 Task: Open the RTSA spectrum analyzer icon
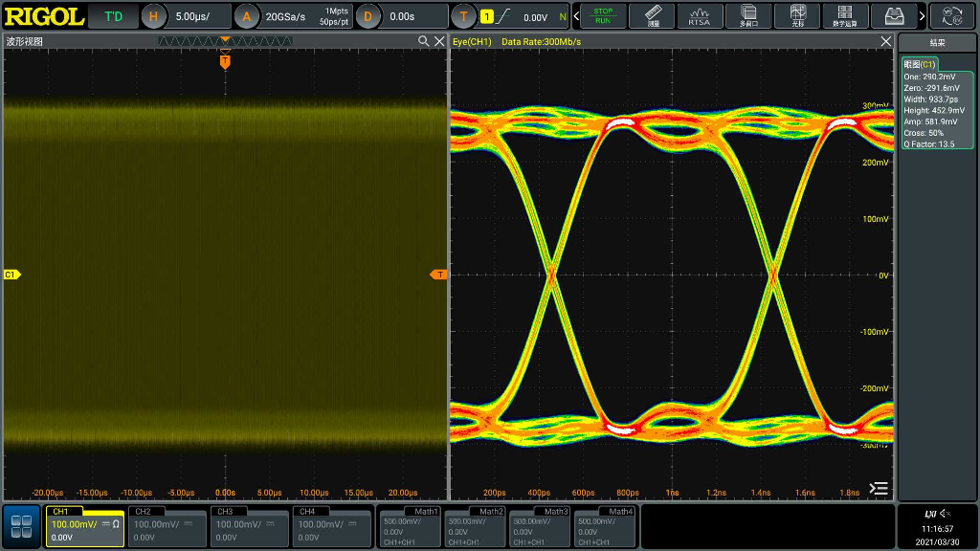tap(700, 15)
